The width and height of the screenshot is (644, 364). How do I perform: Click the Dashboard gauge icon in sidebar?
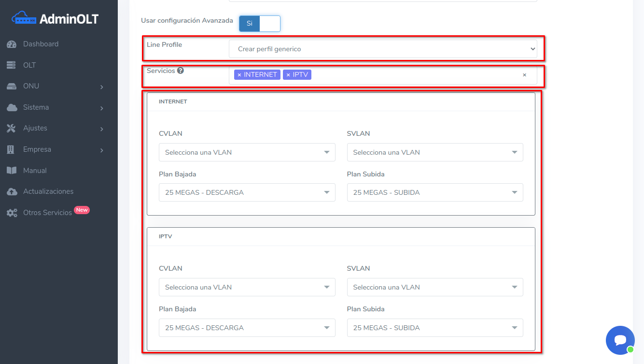[12, 44]
